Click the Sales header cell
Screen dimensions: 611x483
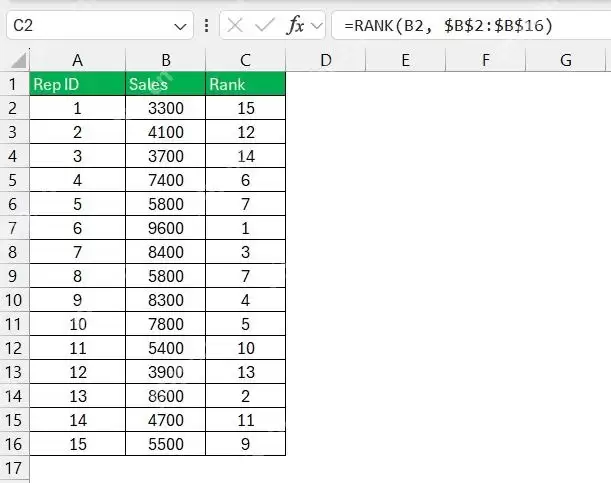click(x=166, y=84)
